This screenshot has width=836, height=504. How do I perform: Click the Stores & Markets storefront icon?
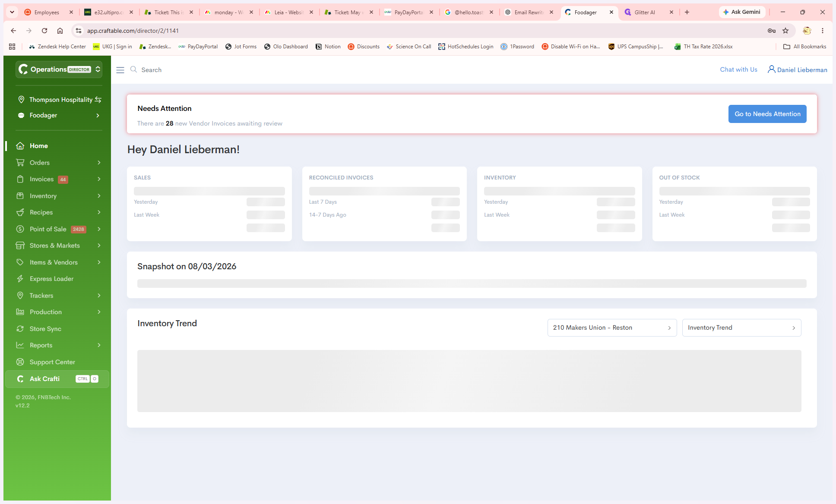(x=20, y=246)
